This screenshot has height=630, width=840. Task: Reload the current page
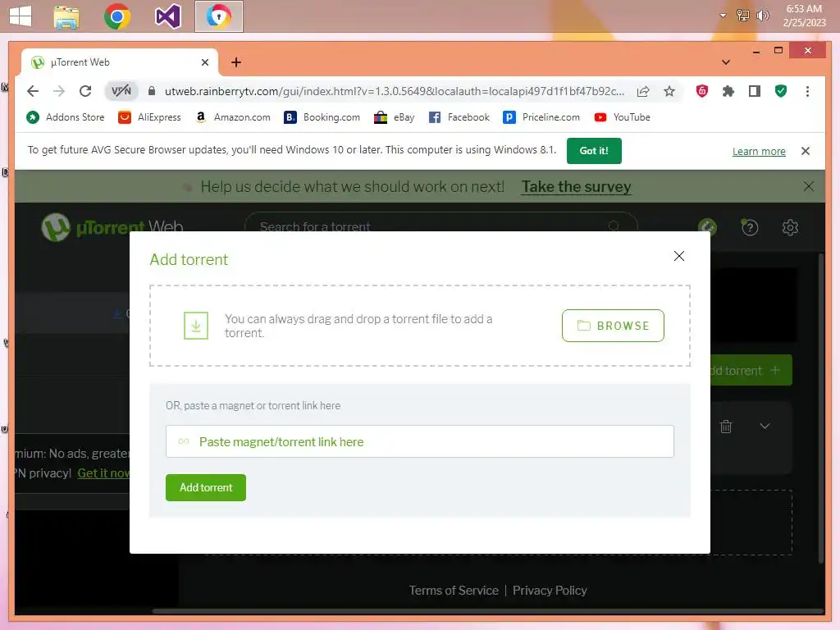(85, 91)
